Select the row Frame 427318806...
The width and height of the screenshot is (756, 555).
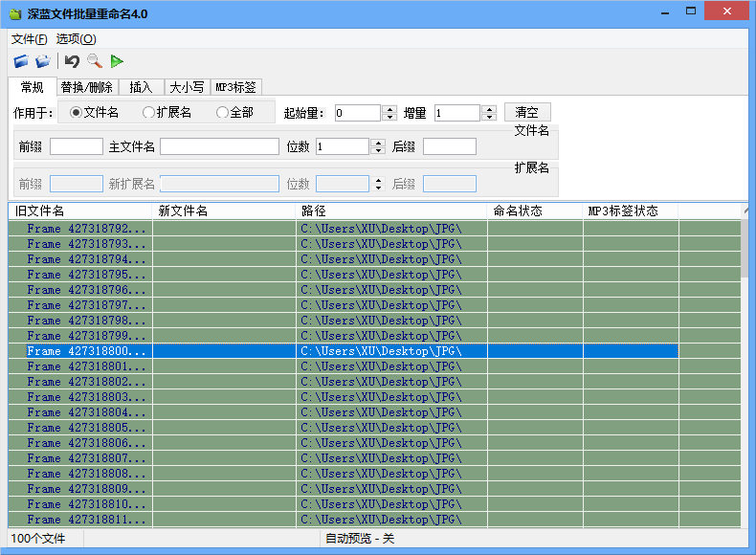[x=344, y=443]
